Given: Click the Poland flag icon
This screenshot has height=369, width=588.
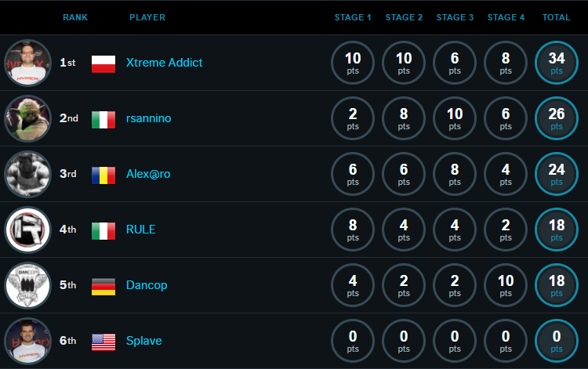Looking at the screenshot, I should click(103, 64).
